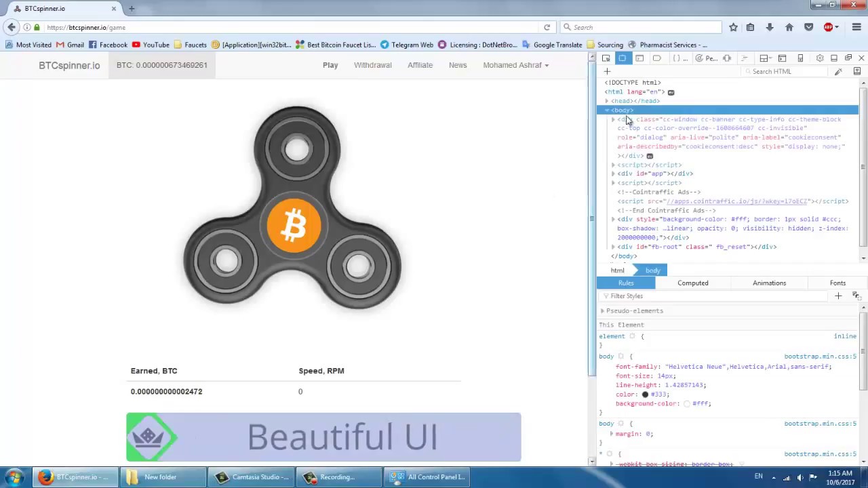Click the bitcoin fidget spinner image
The width and height of the screenshot is (868, 488).
point(292,207)
